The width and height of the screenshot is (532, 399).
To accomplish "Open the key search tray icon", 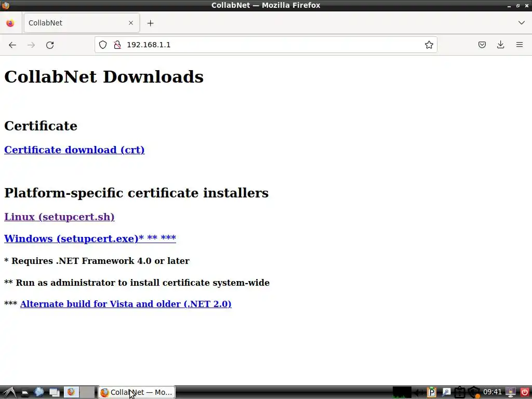I will [446, 393].
